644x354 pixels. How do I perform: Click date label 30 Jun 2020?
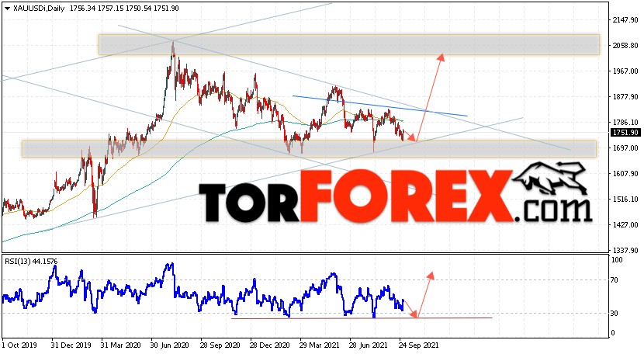pyautogui.click(x=170, y=345)
